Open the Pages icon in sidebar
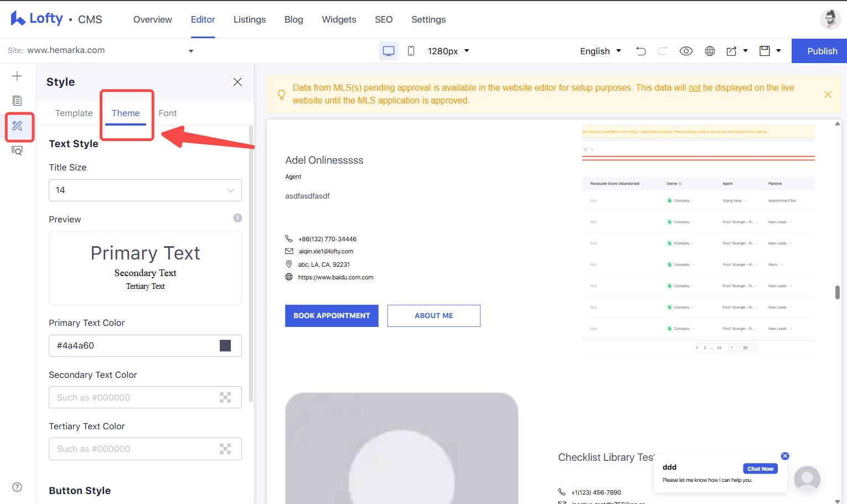The width and height of the screenshot is (847, 504). [x=17, y=101]
